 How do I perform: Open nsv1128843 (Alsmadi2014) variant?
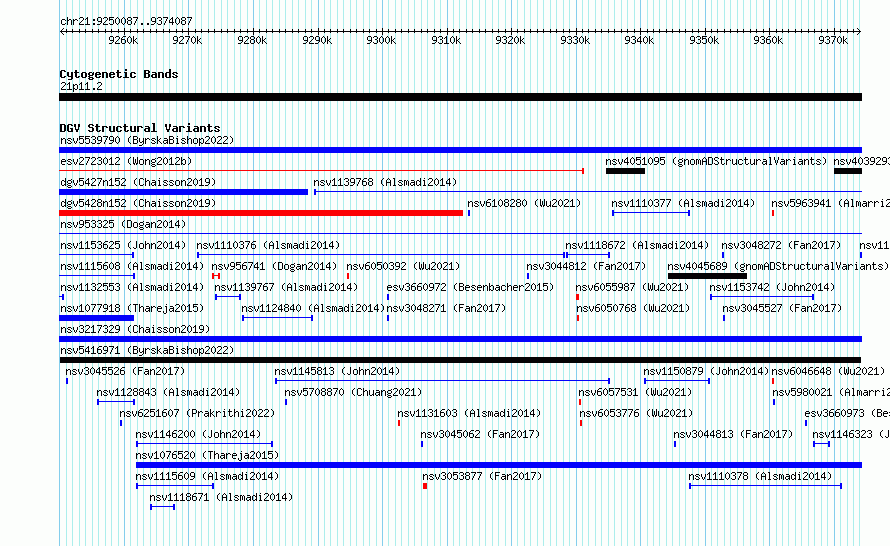click(x=168, y=392)
